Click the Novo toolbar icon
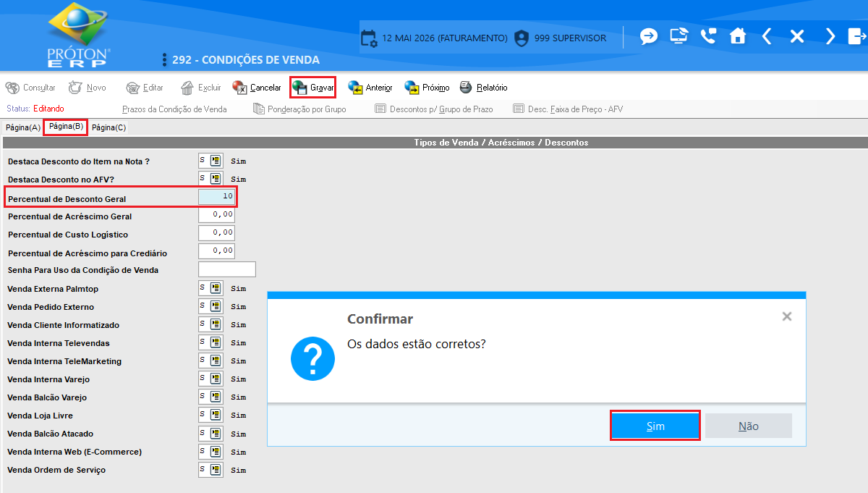 coord(75,88)
